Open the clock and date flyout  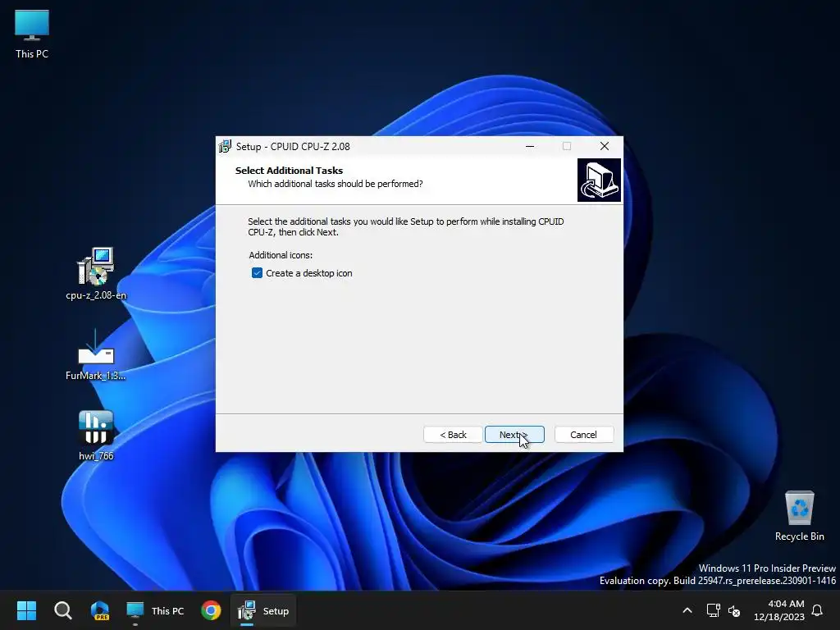779,610
